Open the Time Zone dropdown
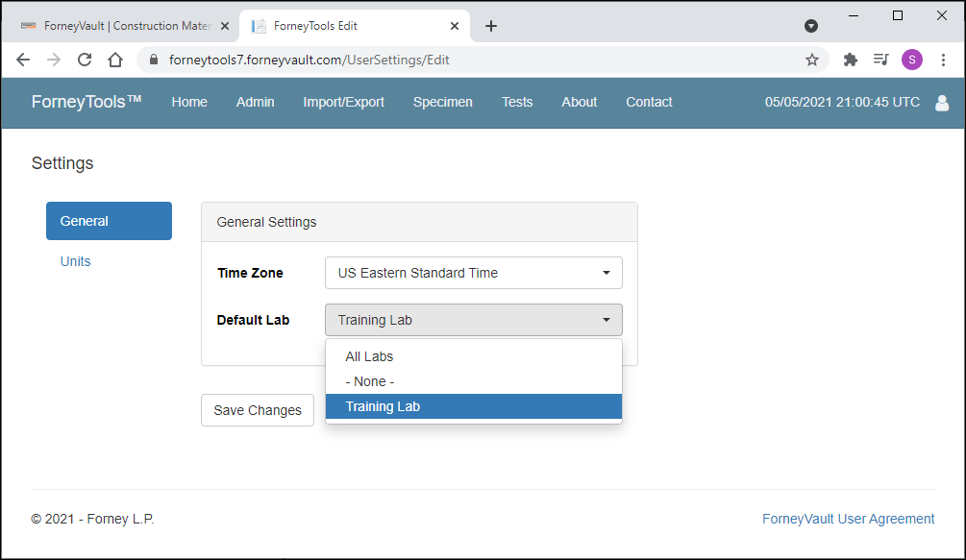This screenshot has height=560, width=966. tap(474, 273)
